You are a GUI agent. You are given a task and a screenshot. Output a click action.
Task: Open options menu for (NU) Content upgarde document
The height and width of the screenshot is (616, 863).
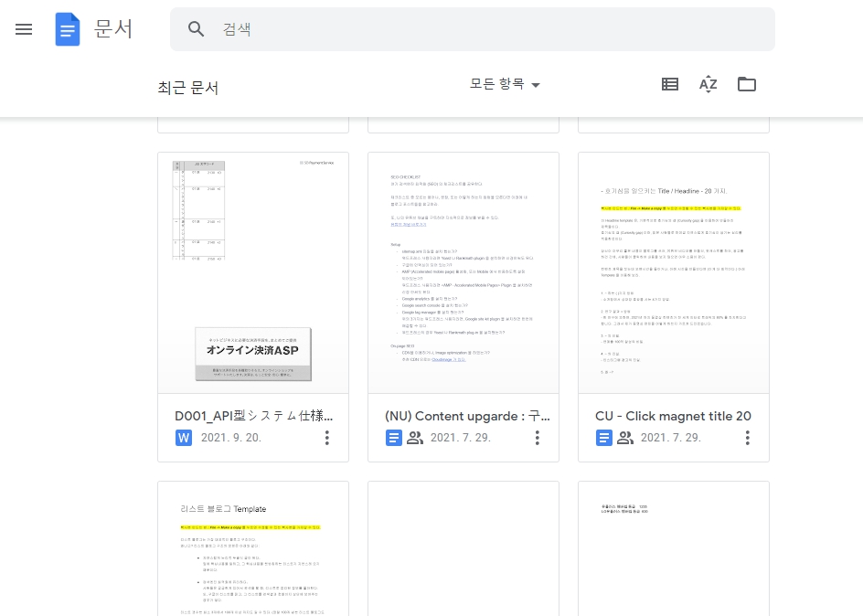[x=538, y=438]
